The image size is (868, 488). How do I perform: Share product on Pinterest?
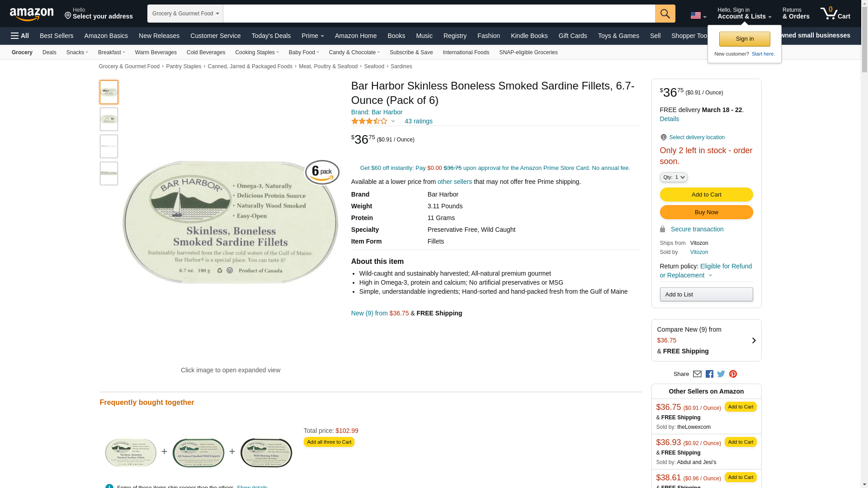[x=733, y=374]
